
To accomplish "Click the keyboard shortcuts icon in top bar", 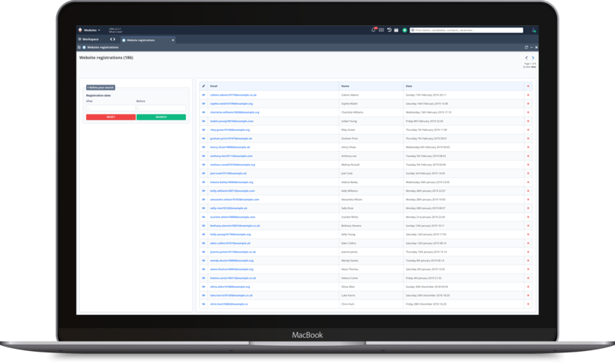I will pyautogui.click(x=381, y=30).
